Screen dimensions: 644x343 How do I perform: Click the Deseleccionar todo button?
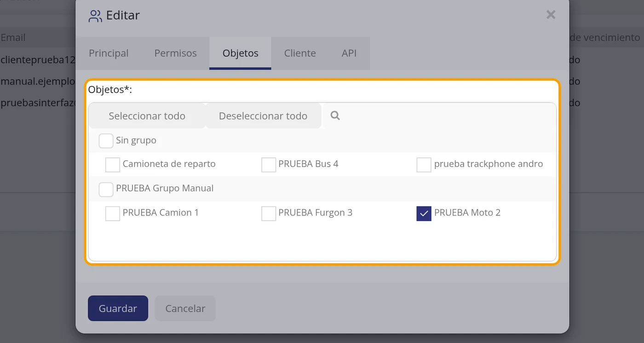click(263, 116)
